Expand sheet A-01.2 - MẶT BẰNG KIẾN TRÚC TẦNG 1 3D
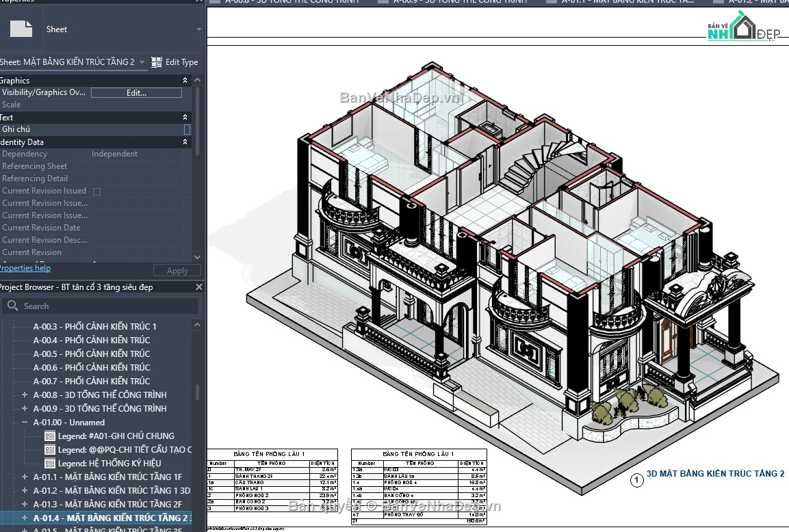Image resolution: width=789 pixels, height=532 pixels. pos(24,490)
